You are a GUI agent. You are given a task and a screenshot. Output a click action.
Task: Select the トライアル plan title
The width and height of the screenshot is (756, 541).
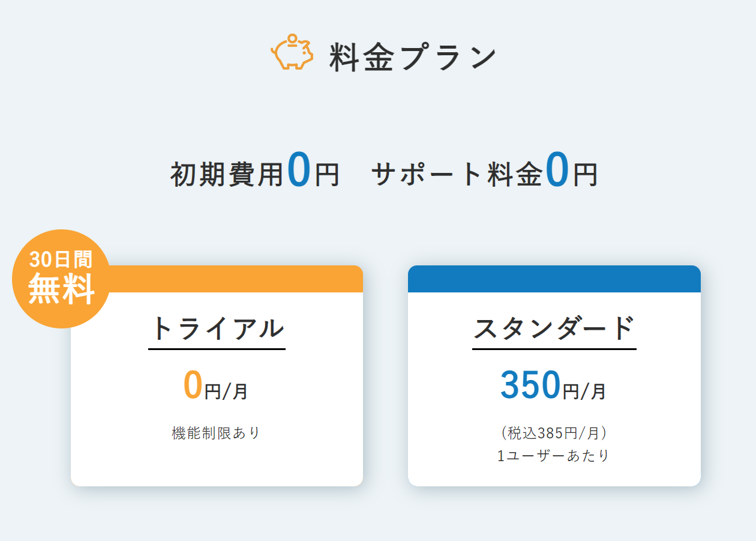pos(217,329)
